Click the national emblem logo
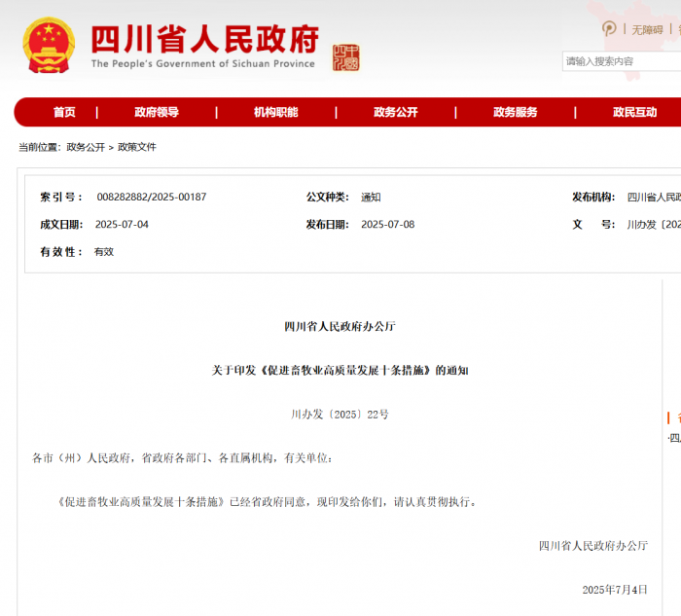 pyautogui.click(x=49, y=46)
